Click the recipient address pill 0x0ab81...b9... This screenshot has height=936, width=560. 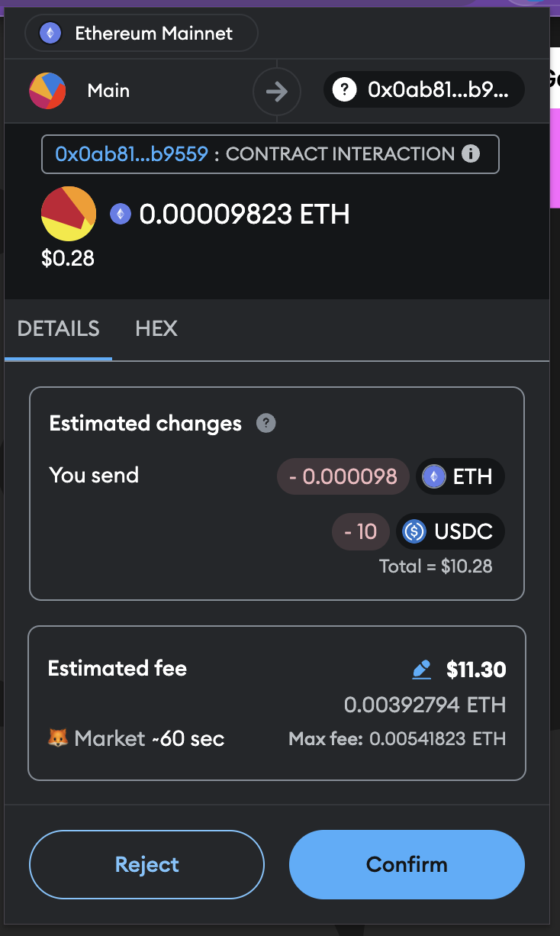[x=424, y=91]
